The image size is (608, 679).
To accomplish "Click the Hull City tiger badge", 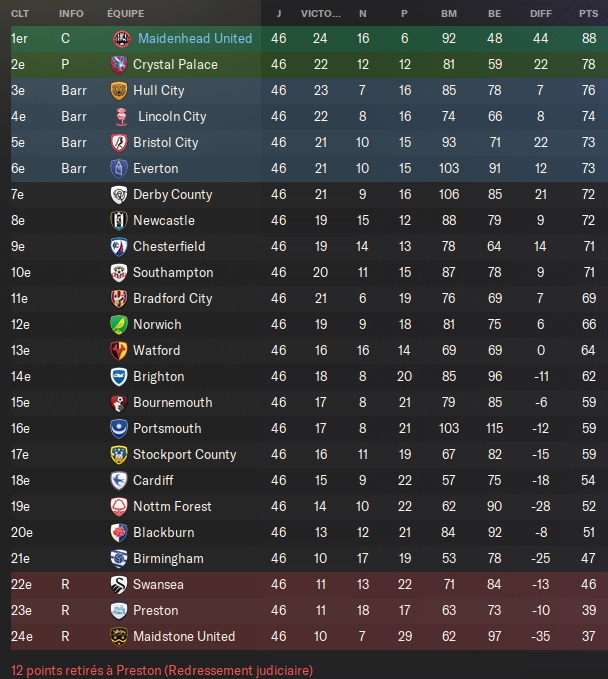I will point(119,91).
